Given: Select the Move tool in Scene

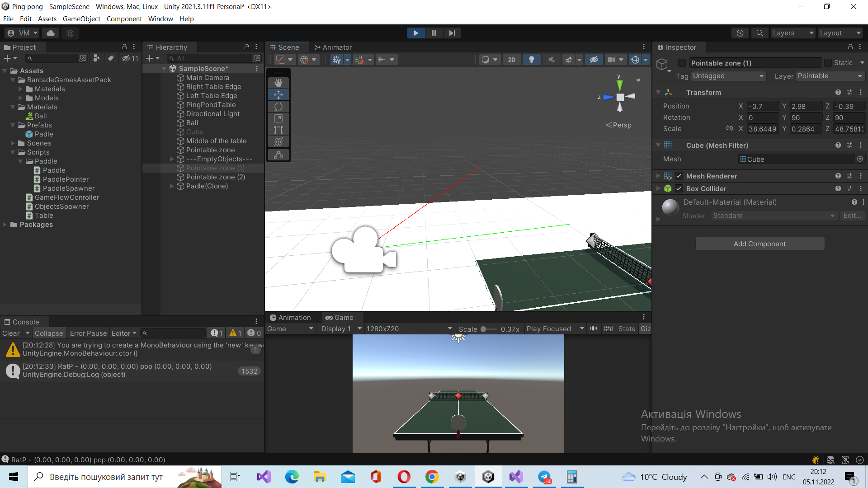Looking at the screenshot, I should (x=278, y=94).
